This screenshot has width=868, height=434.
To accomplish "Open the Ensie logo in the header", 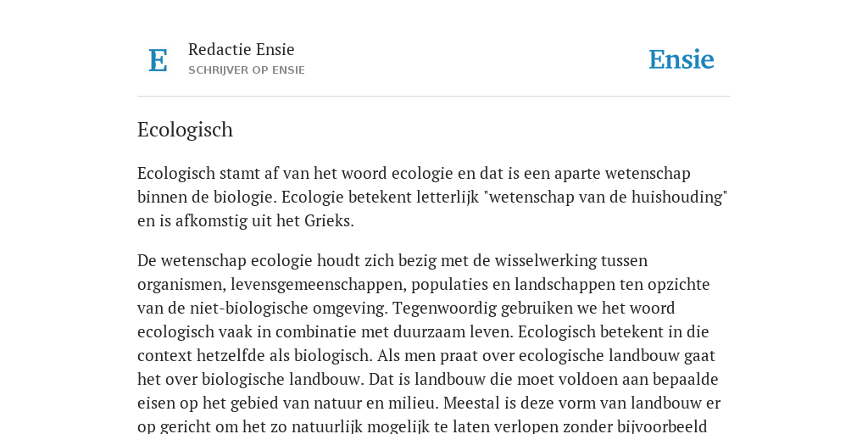I will pos(682,59).
